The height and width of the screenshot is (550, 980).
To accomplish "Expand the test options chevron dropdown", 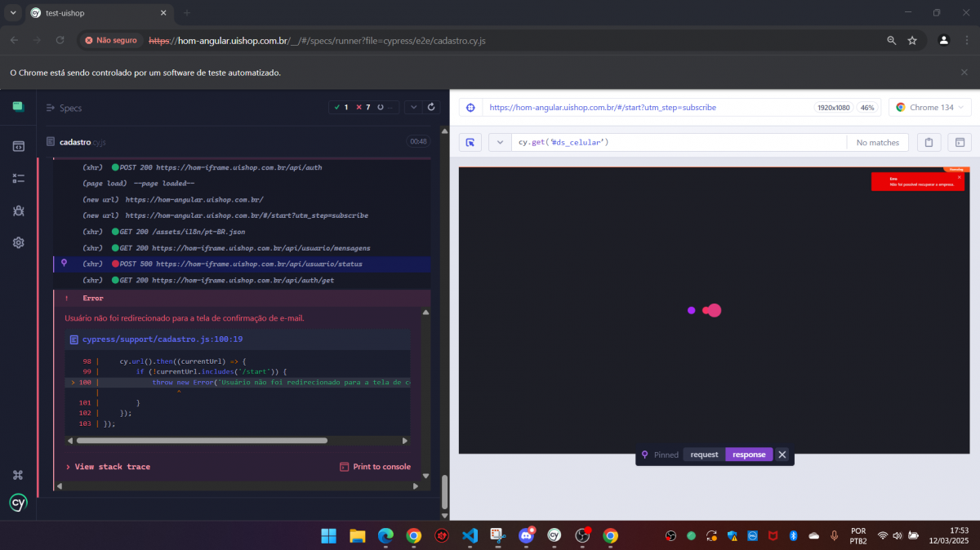I will 413,107.
